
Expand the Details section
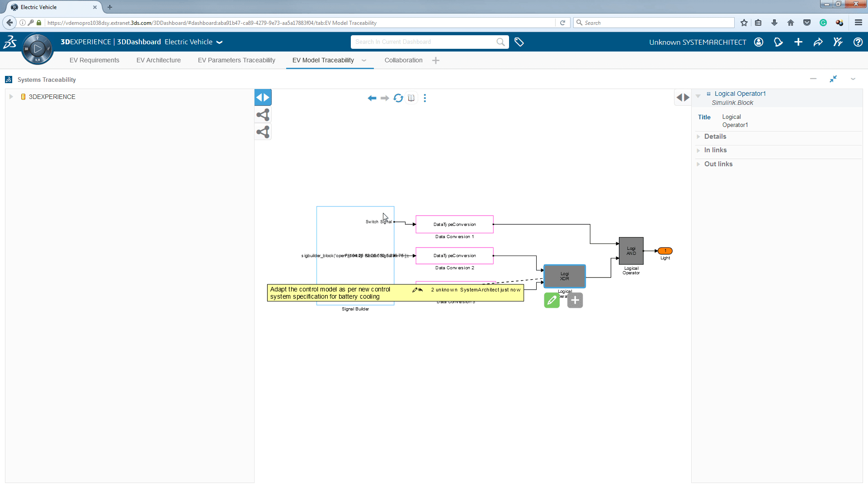tap(715, 136)
